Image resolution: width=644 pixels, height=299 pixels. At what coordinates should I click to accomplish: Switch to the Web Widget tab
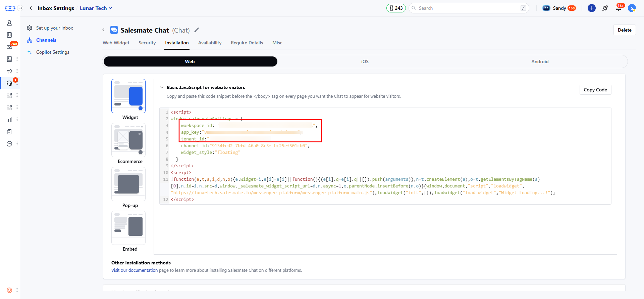tap(116, 43)
